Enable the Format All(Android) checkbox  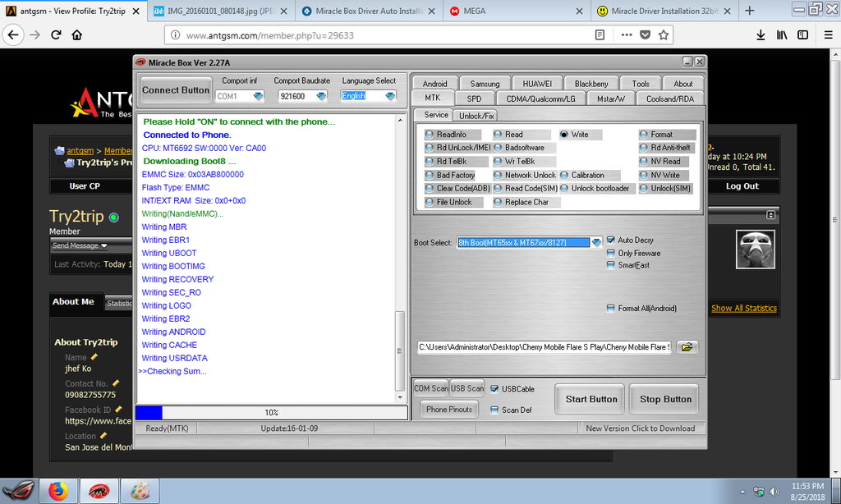point(610,309)
